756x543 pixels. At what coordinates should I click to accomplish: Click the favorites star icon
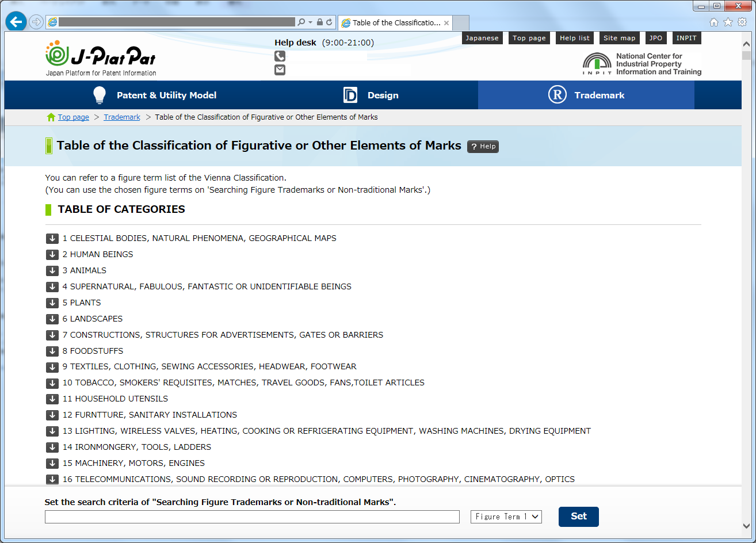pyautogui.click(x=728, y=22)
